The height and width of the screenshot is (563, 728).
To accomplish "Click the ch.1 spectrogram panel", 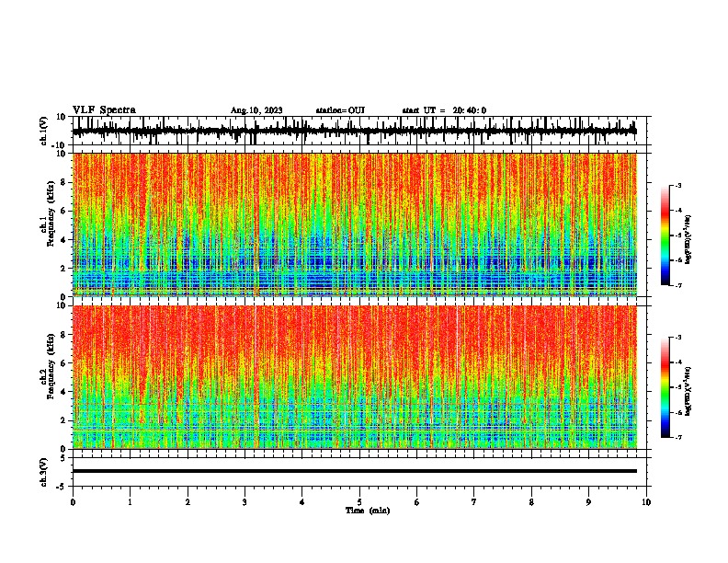I will [355, 224].
